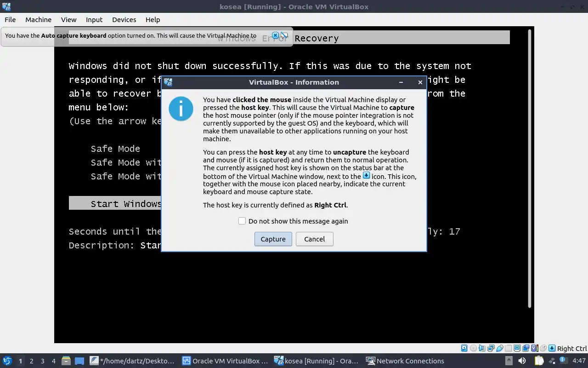Click the USB devices indicator in the status bar
588x368 pixels.
click(x=500, y=348)
